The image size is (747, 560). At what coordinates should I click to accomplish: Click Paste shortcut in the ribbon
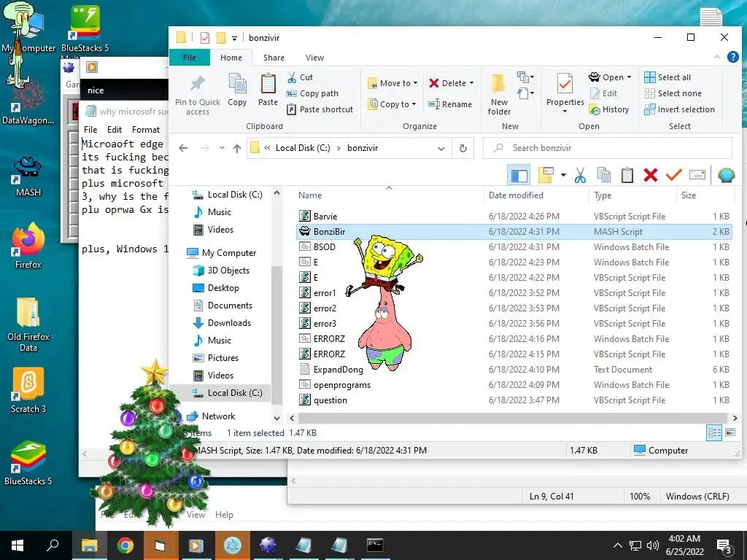tap(320, 109)
